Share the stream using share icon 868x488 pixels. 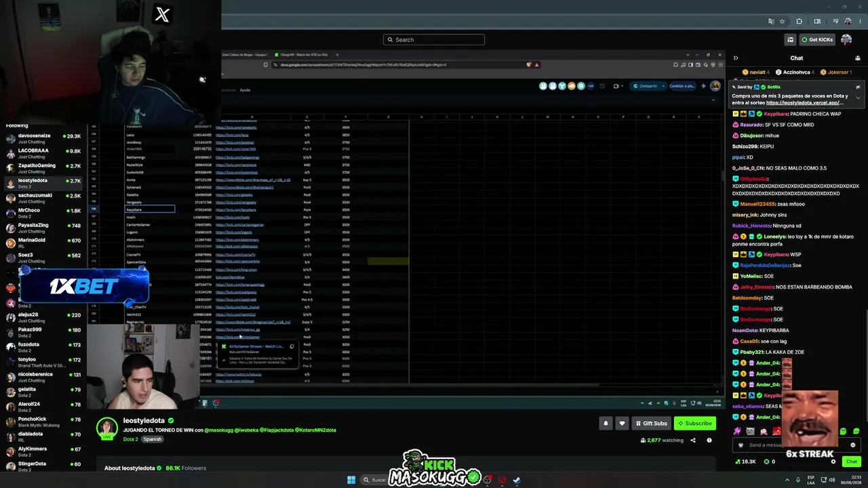693,441
